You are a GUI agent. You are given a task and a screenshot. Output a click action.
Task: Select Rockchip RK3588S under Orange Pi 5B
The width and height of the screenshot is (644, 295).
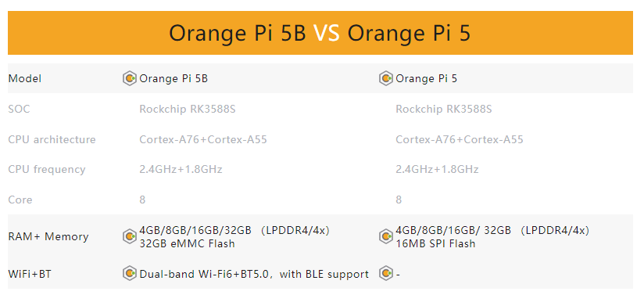[x=188, y=109]
